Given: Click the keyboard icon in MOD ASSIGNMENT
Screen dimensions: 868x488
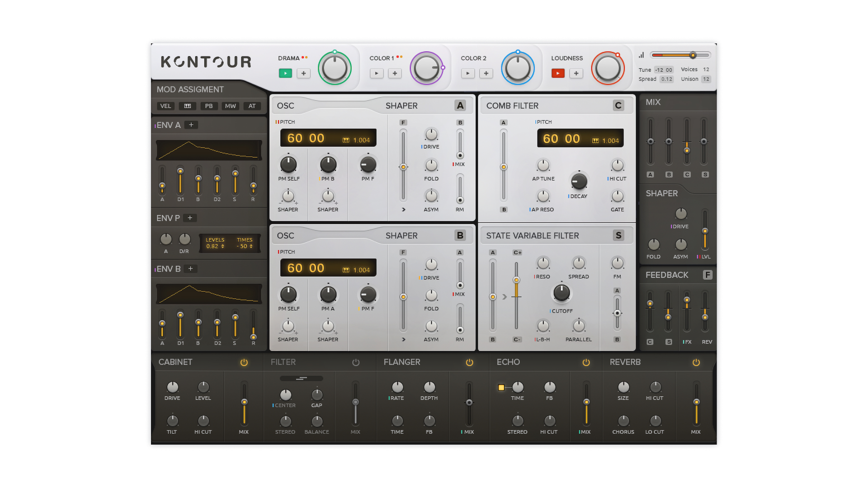Looking at the screenshot, I should click(187, 106).
